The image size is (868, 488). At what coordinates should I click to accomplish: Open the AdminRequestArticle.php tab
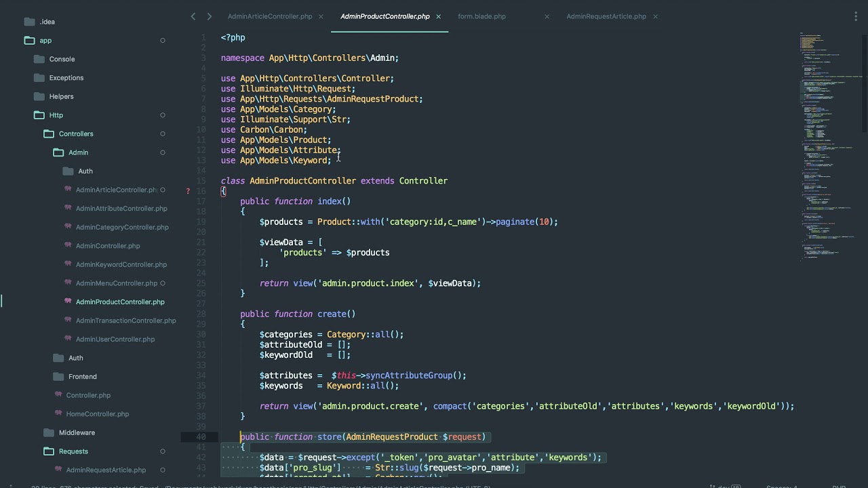[x=606, y=16]
